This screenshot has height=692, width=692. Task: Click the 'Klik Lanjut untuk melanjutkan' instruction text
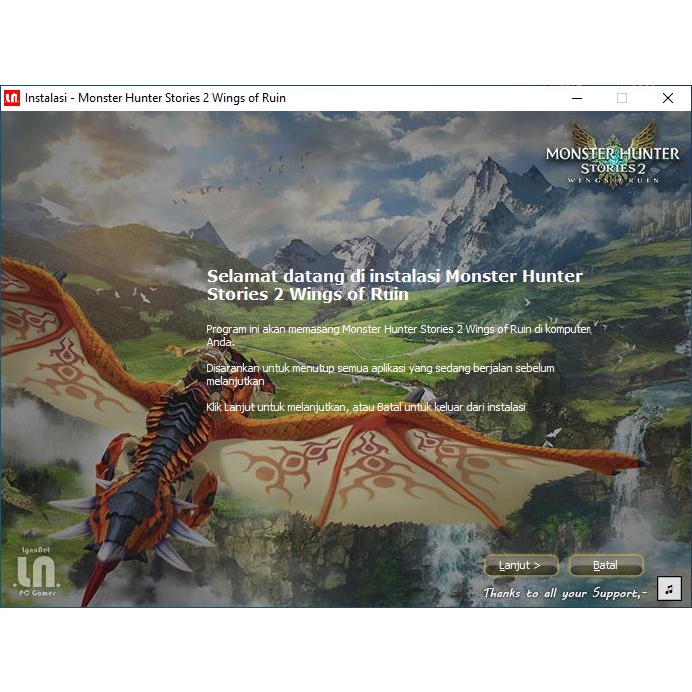pos(365,407)
